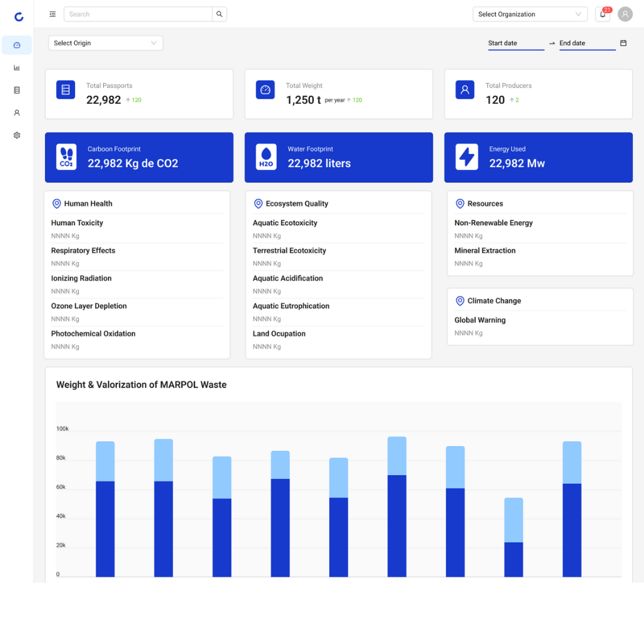The height and width of the screenshot is (644, 644).
Task: Click the Water Footprint card
Action: (x=339, y=157)
